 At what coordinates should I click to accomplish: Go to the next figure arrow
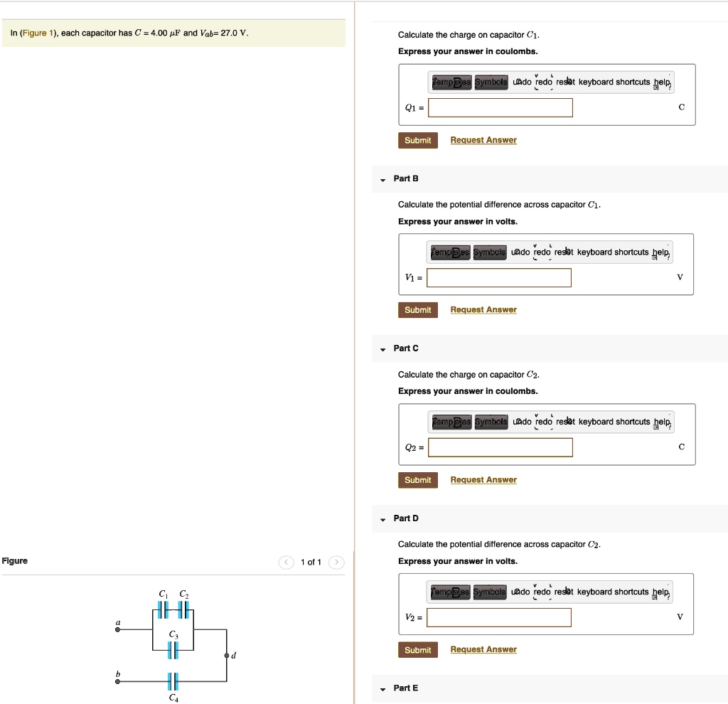[336, 562]
